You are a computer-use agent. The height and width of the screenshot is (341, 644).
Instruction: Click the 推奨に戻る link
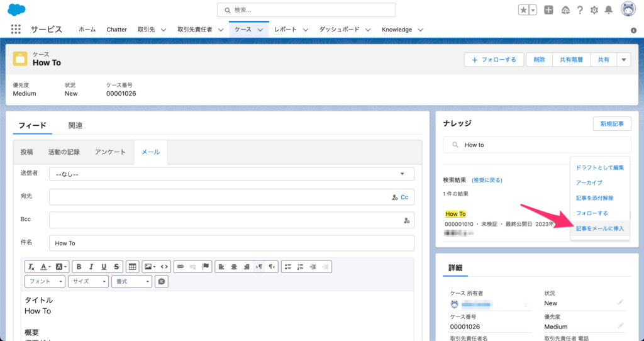click(x=487, y=180)
